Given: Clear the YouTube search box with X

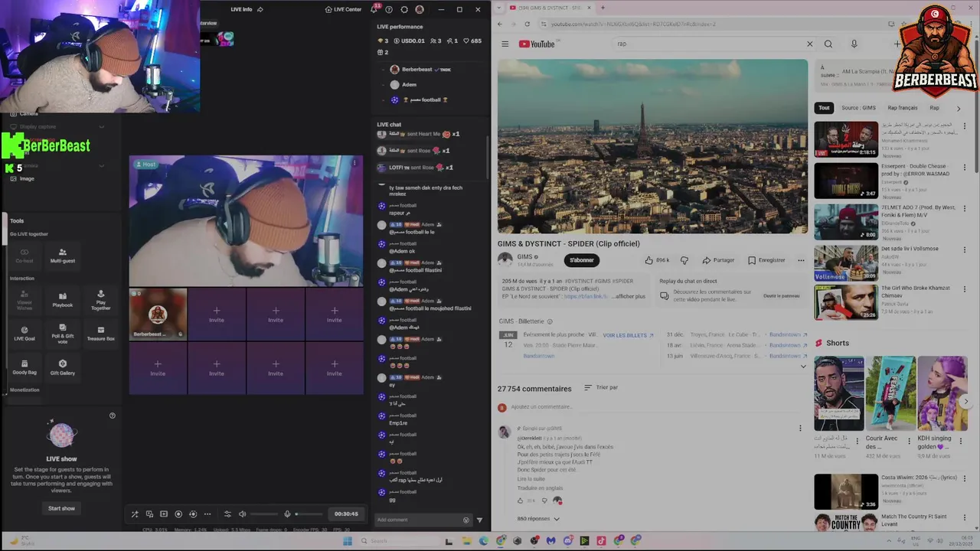Looking at the screenshot, I should tap(809, 44).
